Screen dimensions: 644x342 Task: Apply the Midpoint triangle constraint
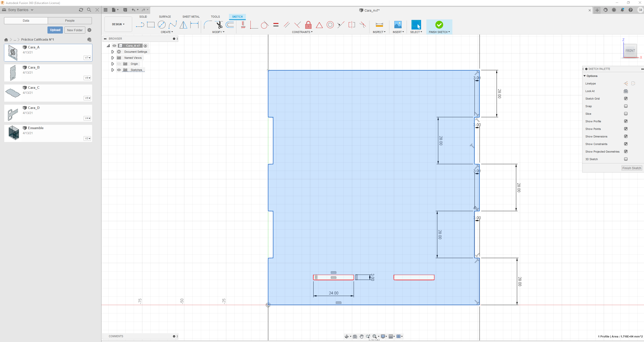(x=319, y=25)
